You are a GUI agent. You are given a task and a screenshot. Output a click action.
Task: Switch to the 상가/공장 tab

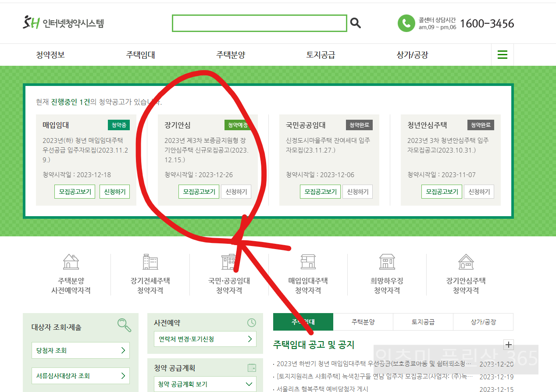point(483,321)
